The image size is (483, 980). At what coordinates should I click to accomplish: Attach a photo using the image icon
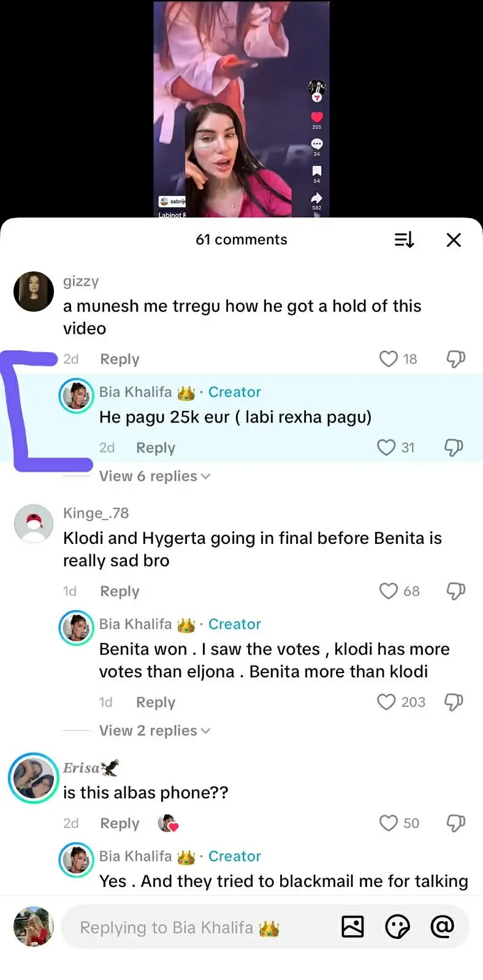click(352, 927)
